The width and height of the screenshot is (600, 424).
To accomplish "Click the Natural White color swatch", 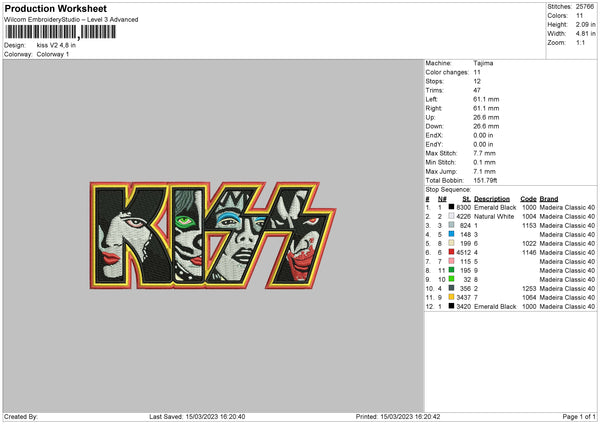I will pyautogui.click(x=452, y=216).
